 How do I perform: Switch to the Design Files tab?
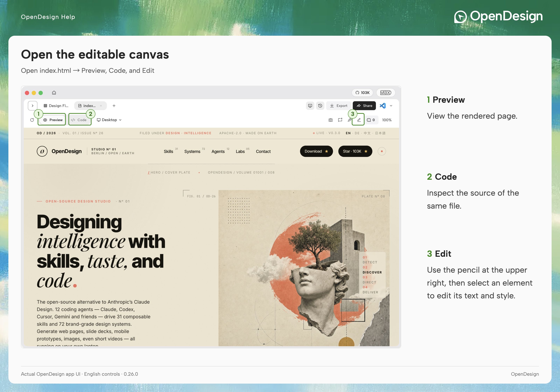[56, 106]
